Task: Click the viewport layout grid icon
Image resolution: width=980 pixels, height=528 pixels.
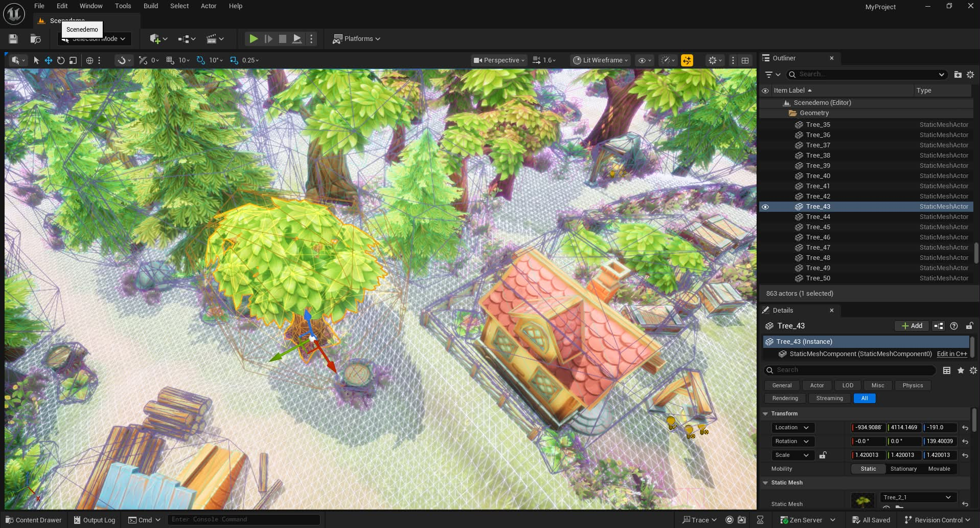Action: click(x=745, y=60)
